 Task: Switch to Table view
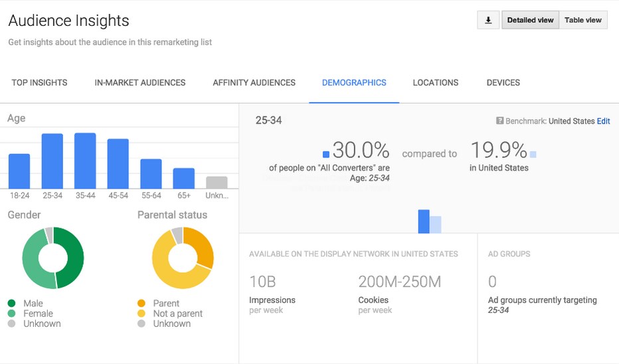[582, 20]
